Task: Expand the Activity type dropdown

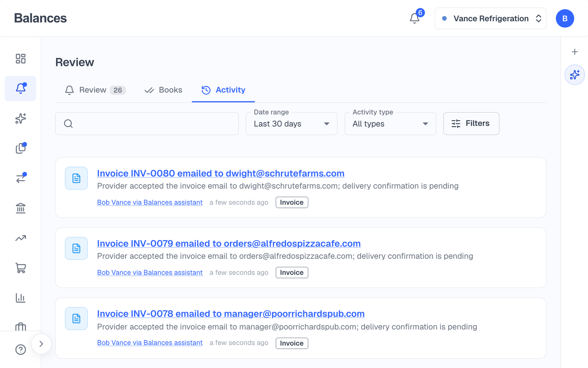Action: [390, 124]
